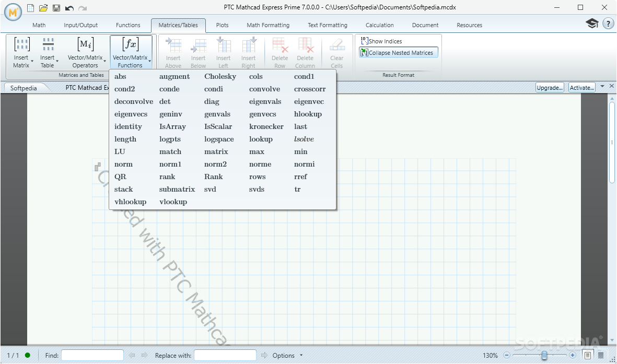The width and height of the screenshot is (617, 364).
Task: Click Insert Left column icon
Action: point(224,45)
